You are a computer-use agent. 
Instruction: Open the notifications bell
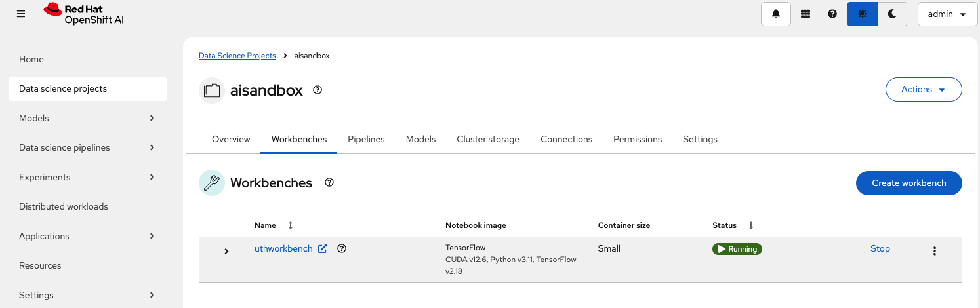tap(775, 14)
